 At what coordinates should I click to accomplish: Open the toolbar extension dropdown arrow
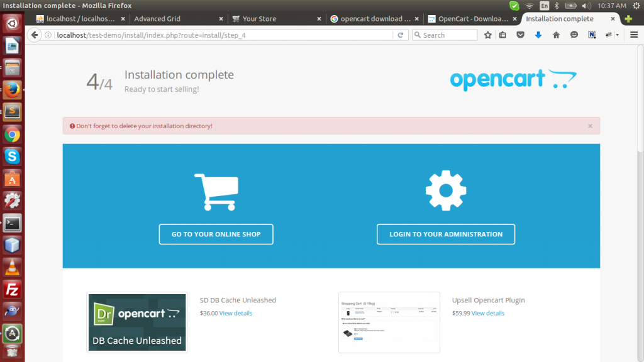pos(618,35)
